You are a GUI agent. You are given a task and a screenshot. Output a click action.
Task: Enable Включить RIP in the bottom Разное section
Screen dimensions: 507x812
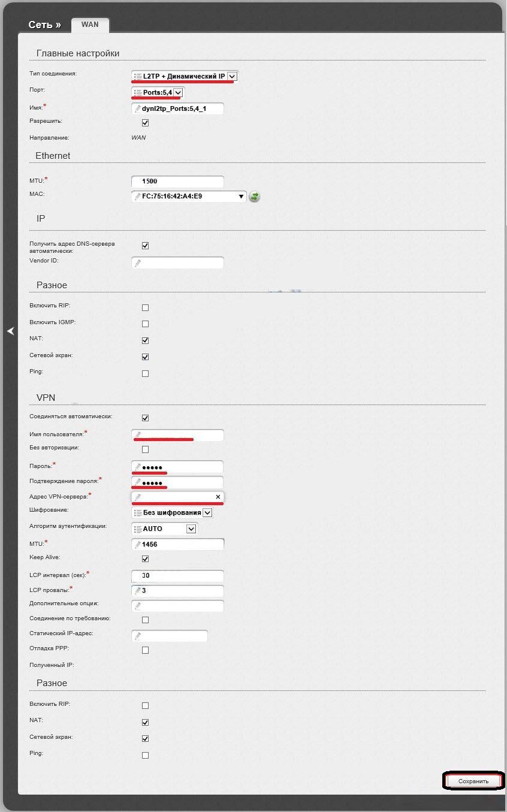pos(145,705)
